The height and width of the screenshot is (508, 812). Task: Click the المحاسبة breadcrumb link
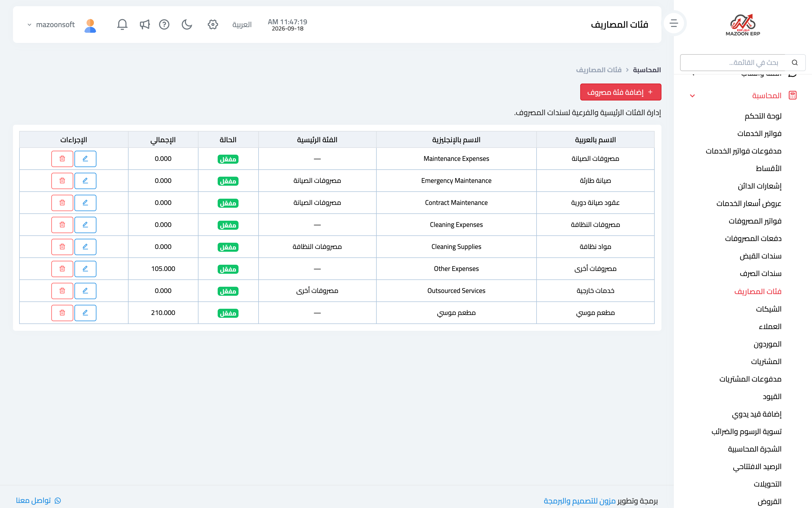click(x=647, y=70)
